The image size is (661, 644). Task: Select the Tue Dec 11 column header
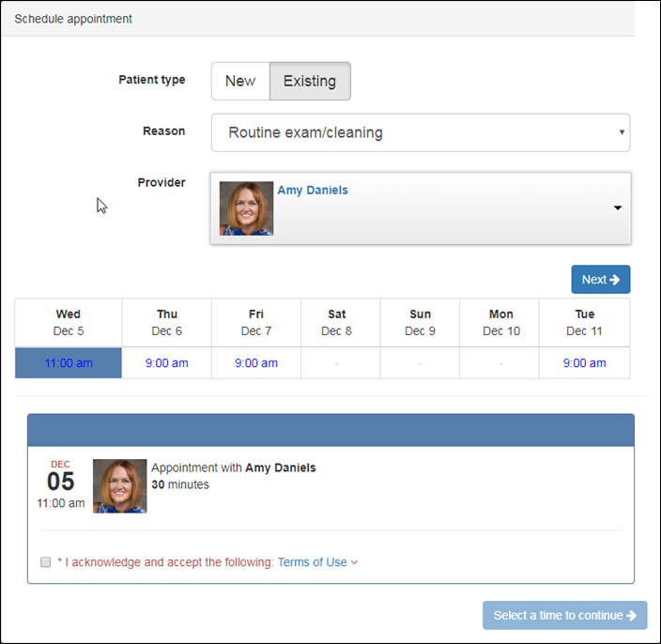584,322
